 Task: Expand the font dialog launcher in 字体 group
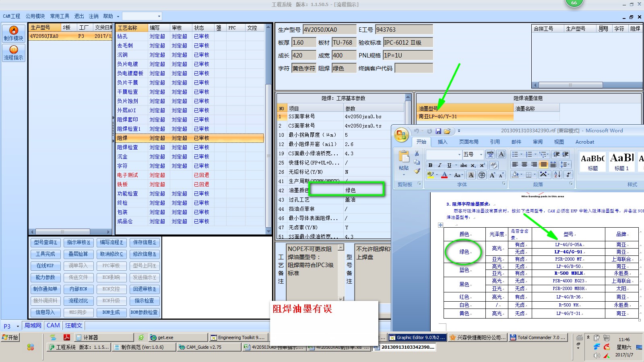click(504, 183)
